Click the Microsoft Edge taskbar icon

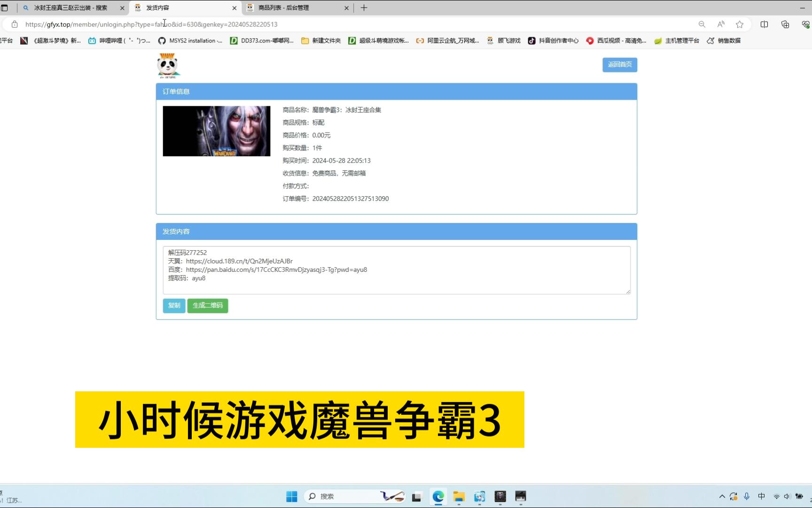click(438, 497)
